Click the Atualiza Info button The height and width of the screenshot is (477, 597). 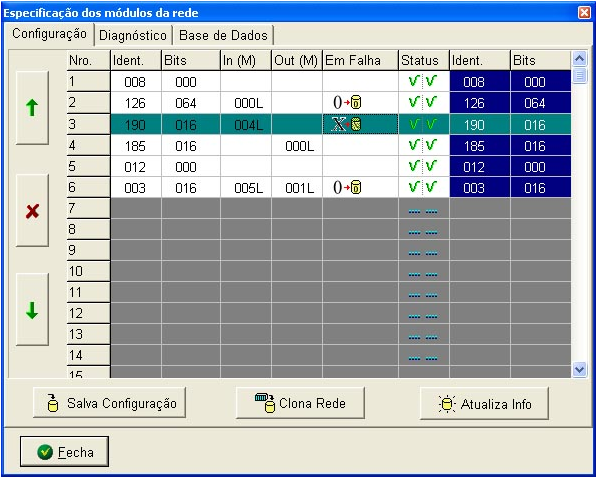(x=484, y=404)
